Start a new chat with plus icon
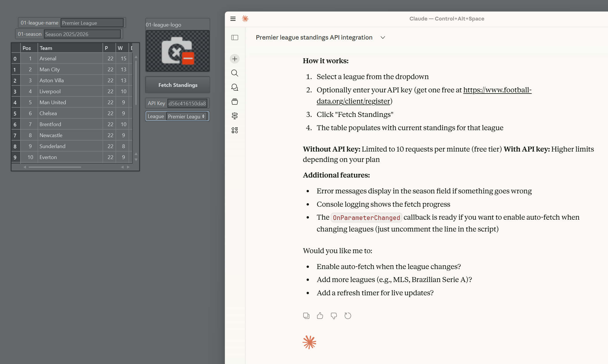 pyautogui.click(x=235, y=59)
